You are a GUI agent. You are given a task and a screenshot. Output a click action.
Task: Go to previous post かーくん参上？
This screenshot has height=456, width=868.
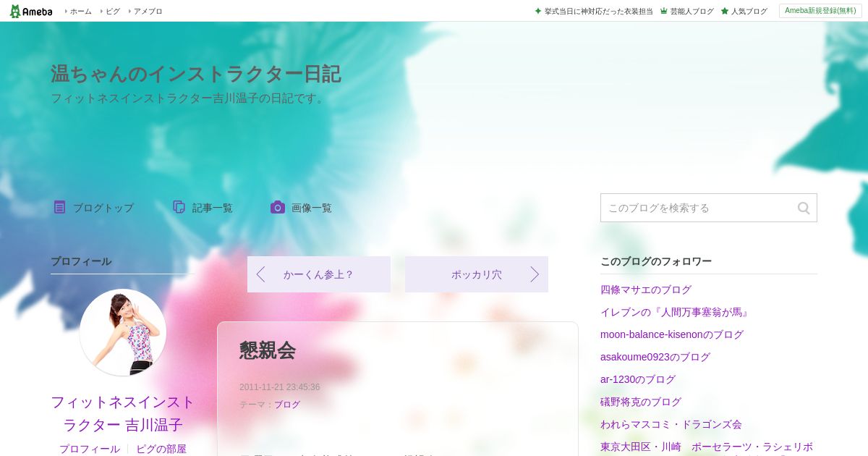319,274
